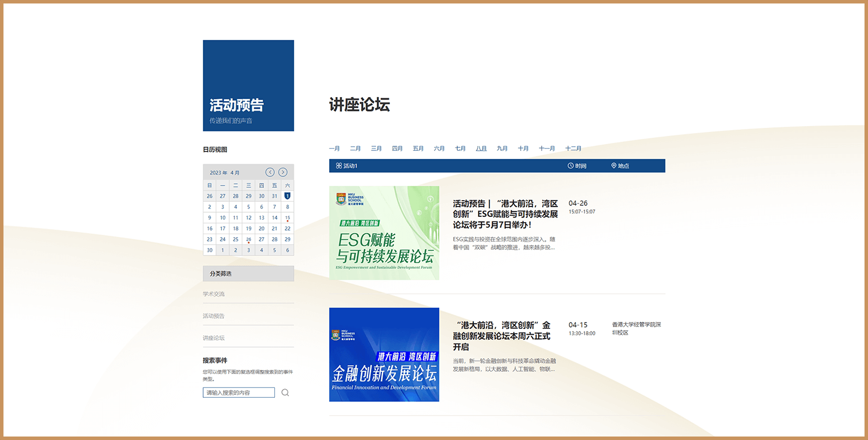The width and height of the screenshot is (868, 440).
Task: Select April 26 in the calendar
Action: point(248,239)
